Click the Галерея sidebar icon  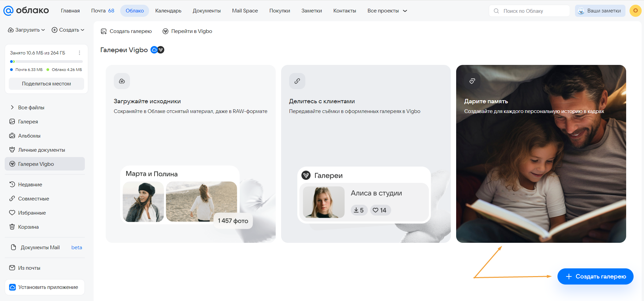point(12,121)
